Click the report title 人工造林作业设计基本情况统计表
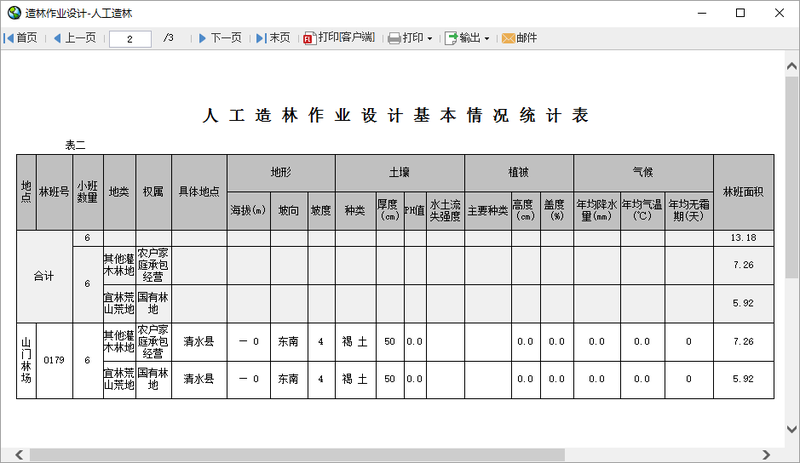This screenshot has height=463, width=800. 396,115
